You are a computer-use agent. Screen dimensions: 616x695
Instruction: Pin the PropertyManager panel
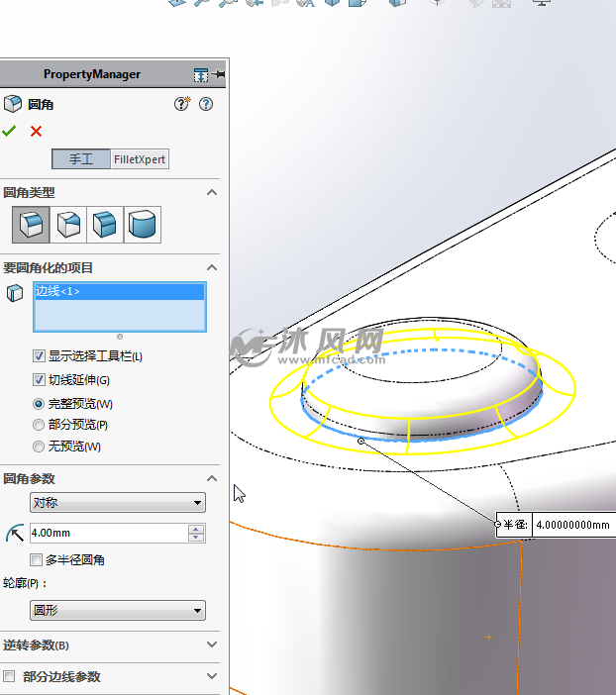click(219, 74)
